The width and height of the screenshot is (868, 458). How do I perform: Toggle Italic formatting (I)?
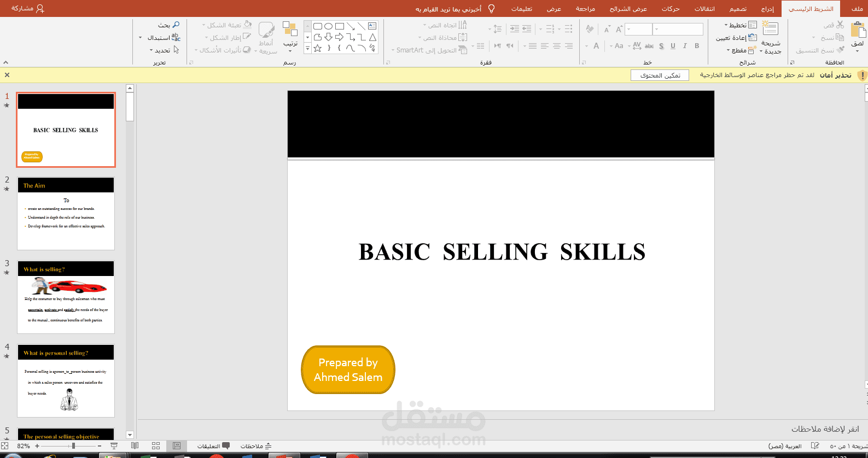click(685, 46)
